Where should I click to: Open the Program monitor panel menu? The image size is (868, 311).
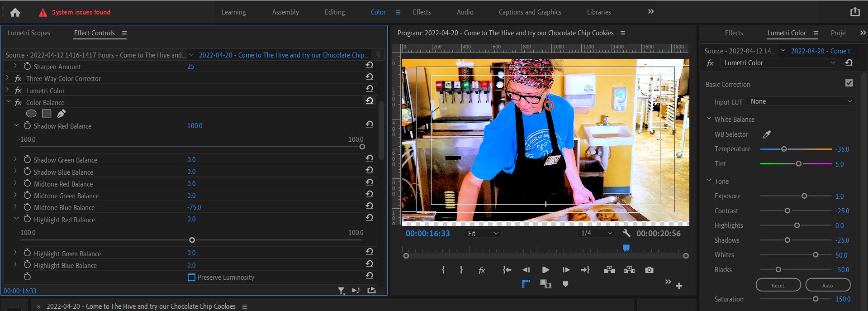623,33
